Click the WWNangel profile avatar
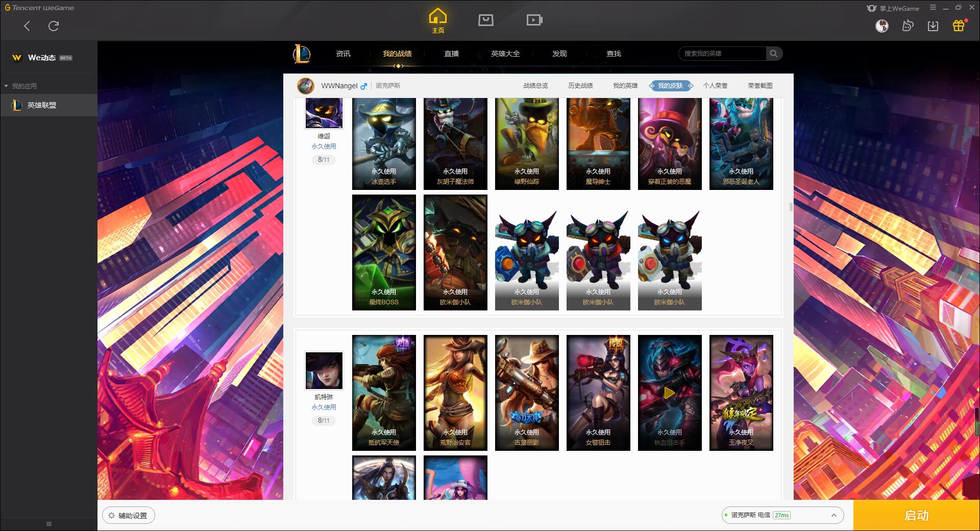980x531 pixels. (x=306, y=86)
